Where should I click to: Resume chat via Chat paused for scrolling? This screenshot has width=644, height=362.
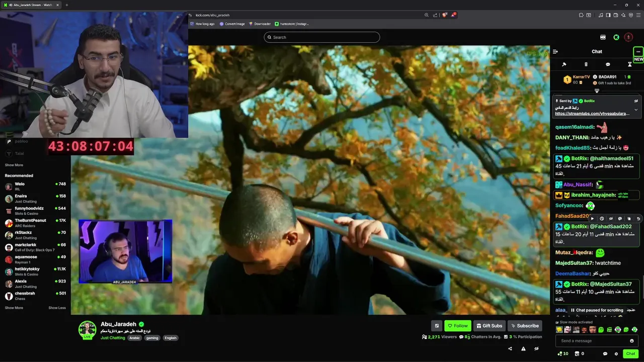tap(597, 310)
